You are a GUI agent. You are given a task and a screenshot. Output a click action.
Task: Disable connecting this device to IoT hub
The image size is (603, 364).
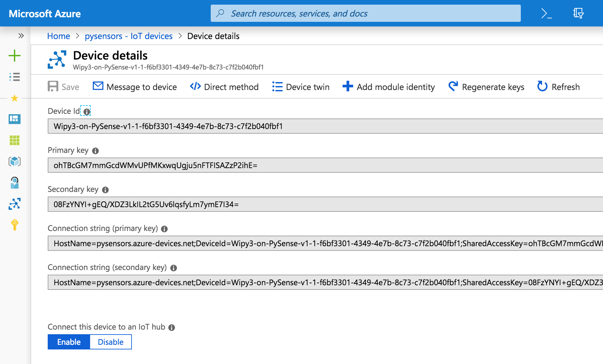[x=111, y=342]
